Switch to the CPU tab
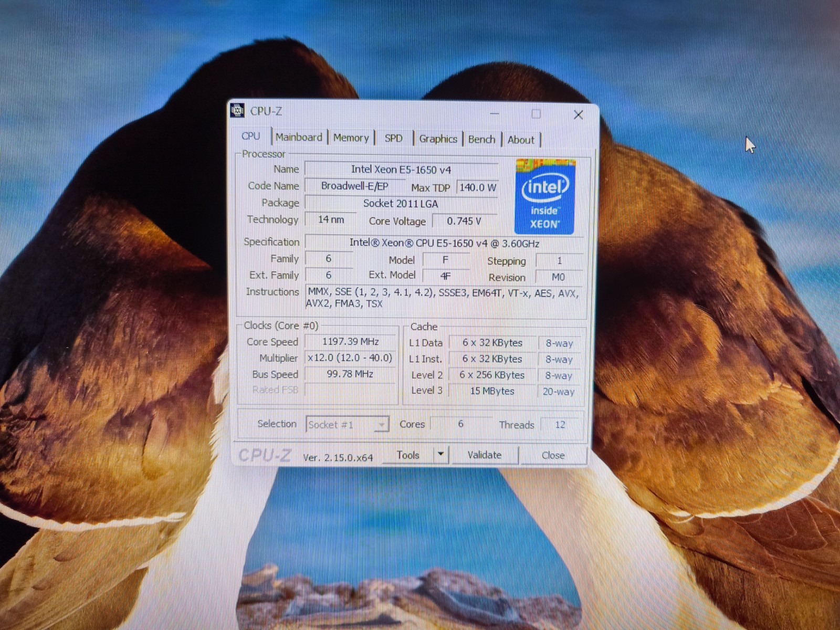840x630 pixels. pyautogui.click(x=251, y=136)
